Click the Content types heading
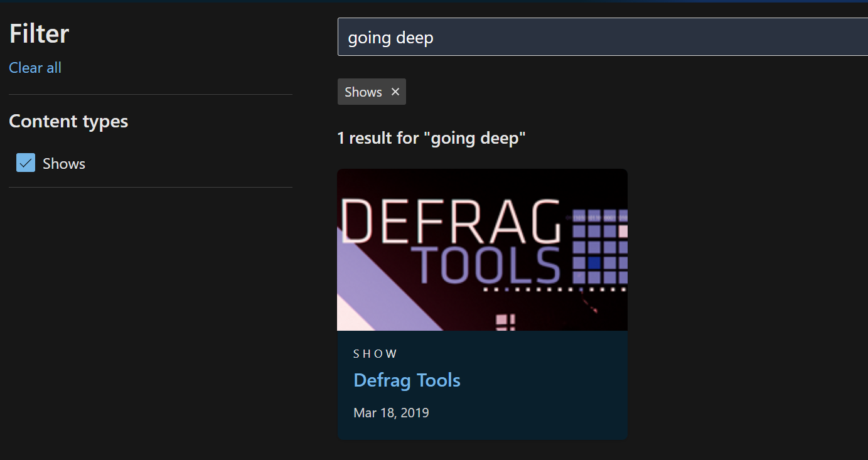 (68, 121)
